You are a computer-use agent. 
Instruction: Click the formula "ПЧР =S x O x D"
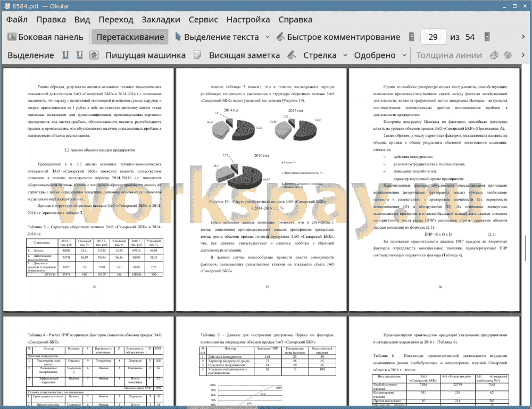(x=438, y=235)
